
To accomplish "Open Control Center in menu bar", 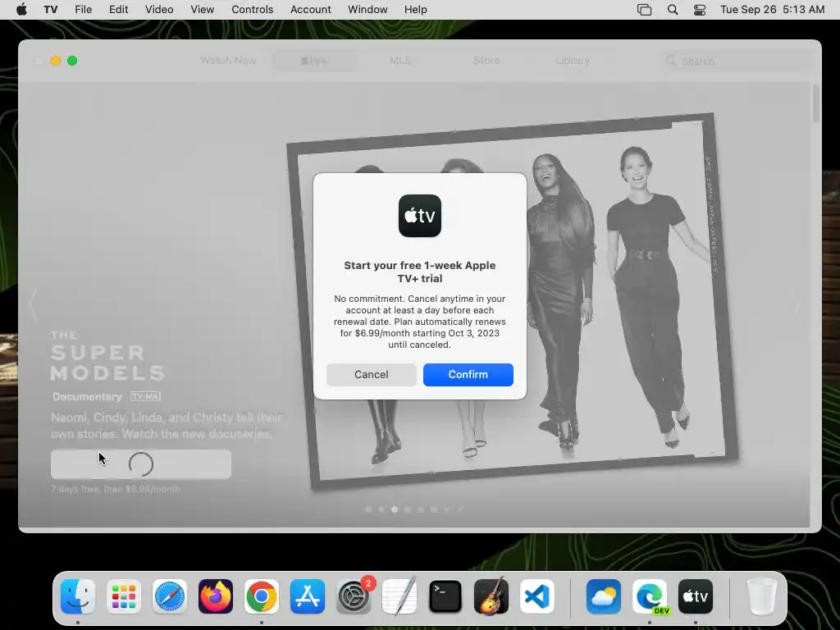I will pos(700,10).
